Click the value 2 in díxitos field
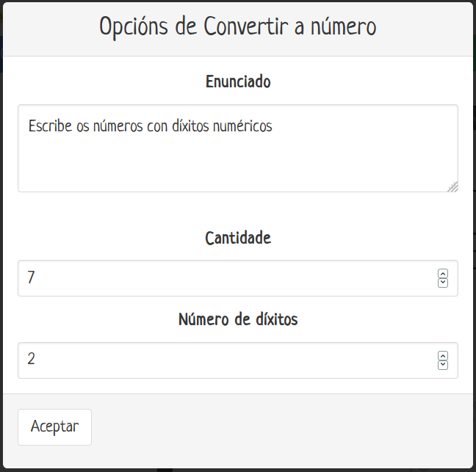 (32, 360)
